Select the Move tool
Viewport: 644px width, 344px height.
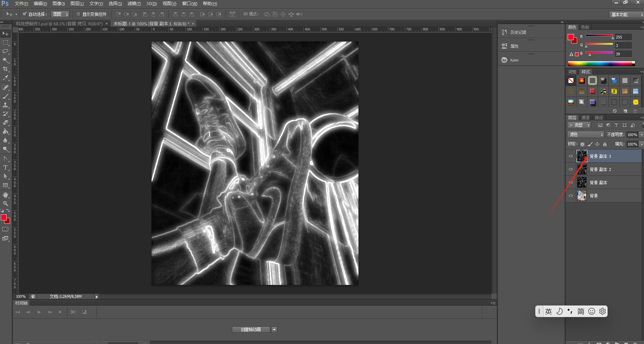[5, 34]
